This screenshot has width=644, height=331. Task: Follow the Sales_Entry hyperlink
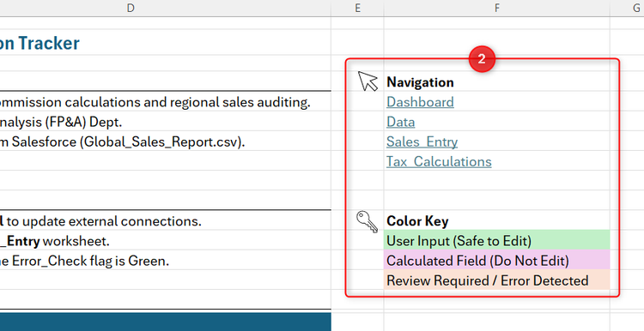coord(422,141)
